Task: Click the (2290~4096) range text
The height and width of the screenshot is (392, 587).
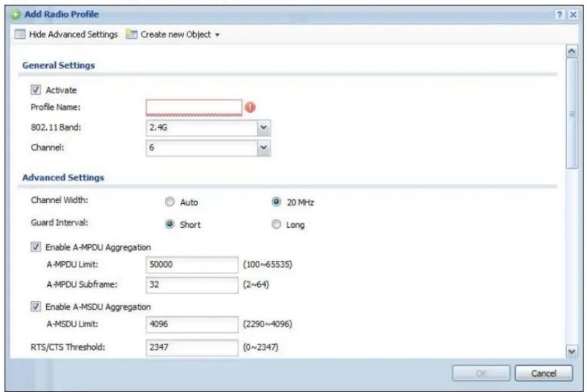Action: click(267, 324)
